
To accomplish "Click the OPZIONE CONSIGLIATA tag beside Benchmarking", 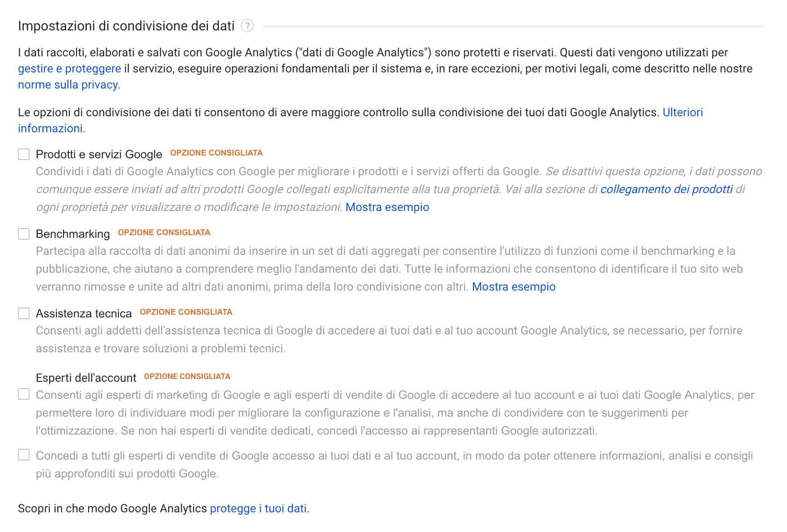I will pyautogui.click(x=164, y=232).
